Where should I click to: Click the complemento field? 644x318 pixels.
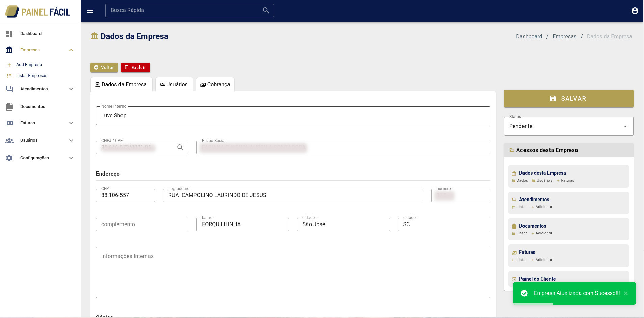142,224
